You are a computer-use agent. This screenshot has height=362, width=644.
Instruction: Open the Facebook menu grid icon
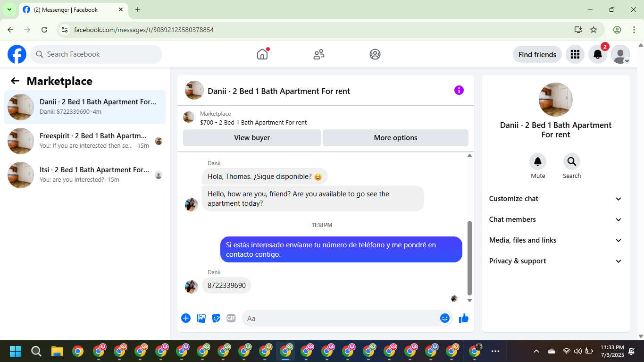[575, 54]
